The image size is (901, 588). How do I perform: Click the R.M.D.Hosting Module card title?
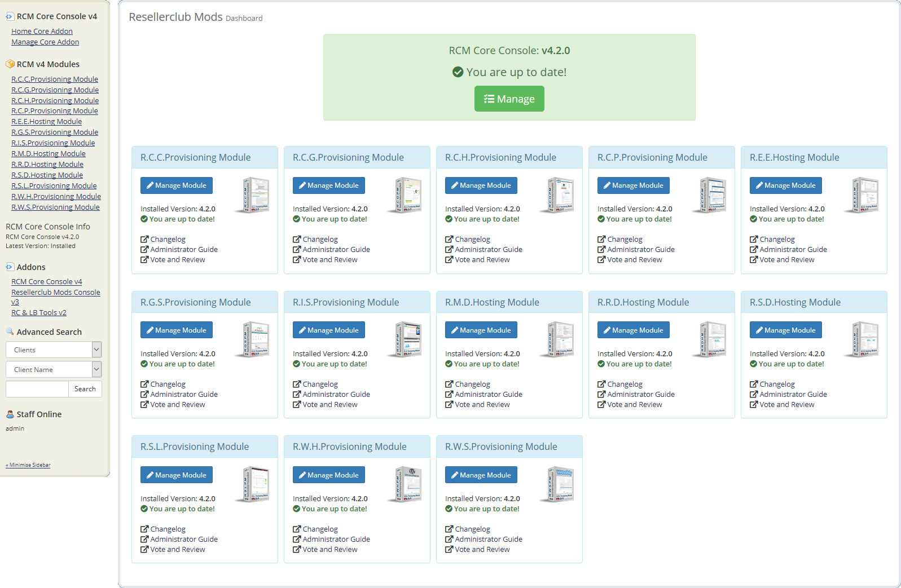pos(492,302)
